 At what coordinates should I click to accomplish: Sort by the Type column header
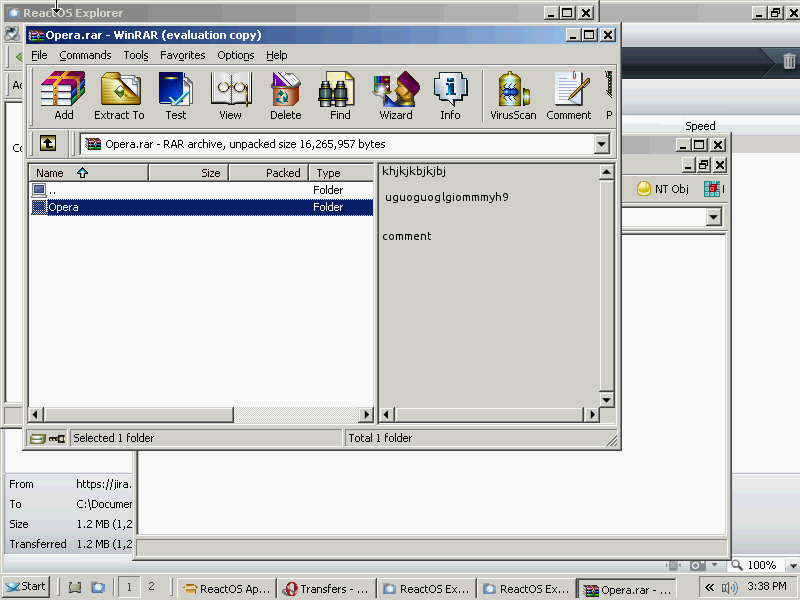point(341,173)
